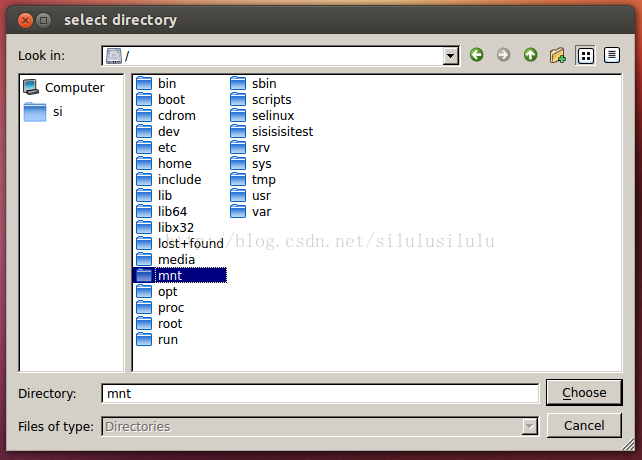Create a new folder
The image size is (642, 460).
(x=558, y=55)
